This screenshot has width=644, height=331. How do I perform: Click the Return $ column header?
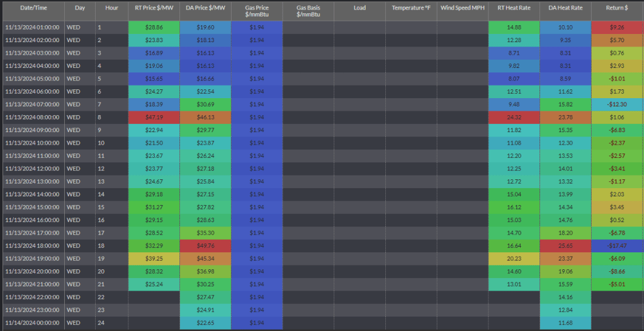[x=617, y=8]
